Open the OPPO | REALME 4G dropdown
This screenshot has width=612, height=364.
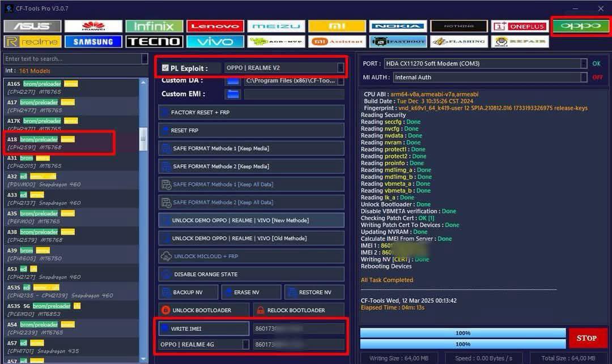[245, 345]
